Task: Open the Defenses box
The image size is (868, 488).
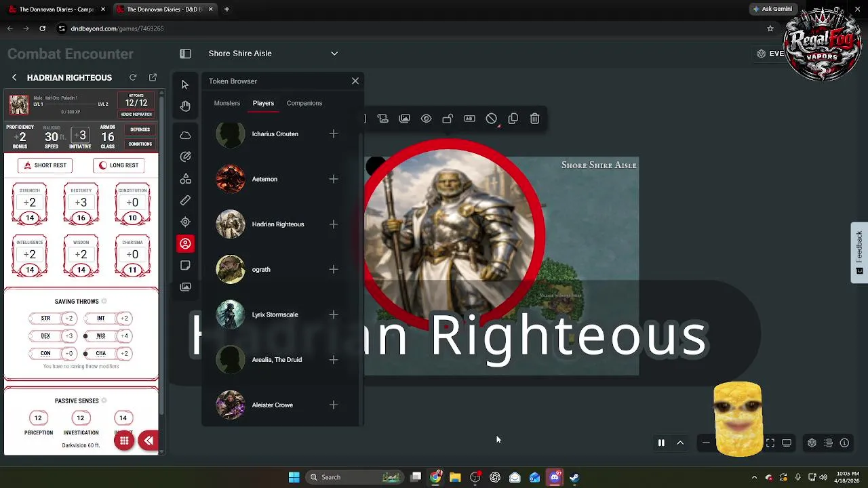Action: coord(140,129)
